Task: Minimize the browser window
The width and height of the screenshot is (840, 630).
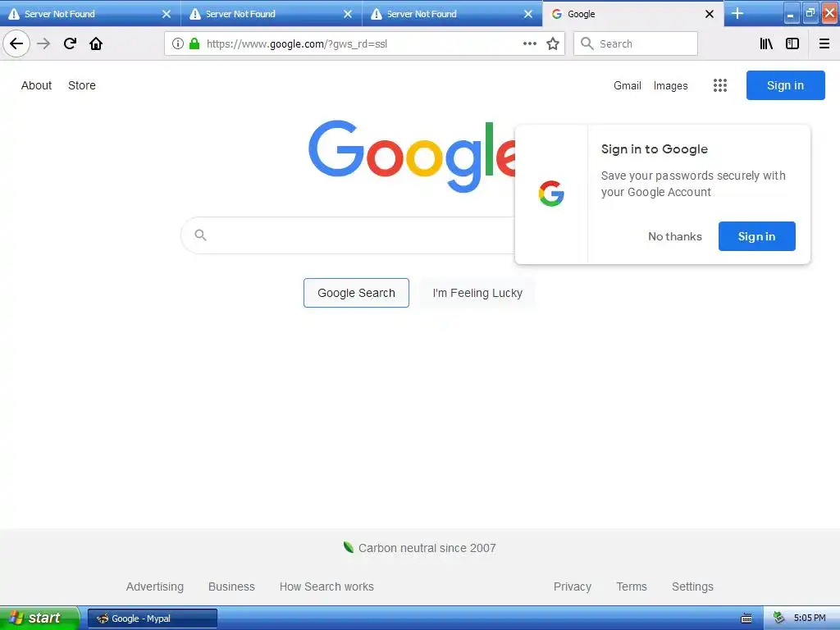Action: point(791,13)
